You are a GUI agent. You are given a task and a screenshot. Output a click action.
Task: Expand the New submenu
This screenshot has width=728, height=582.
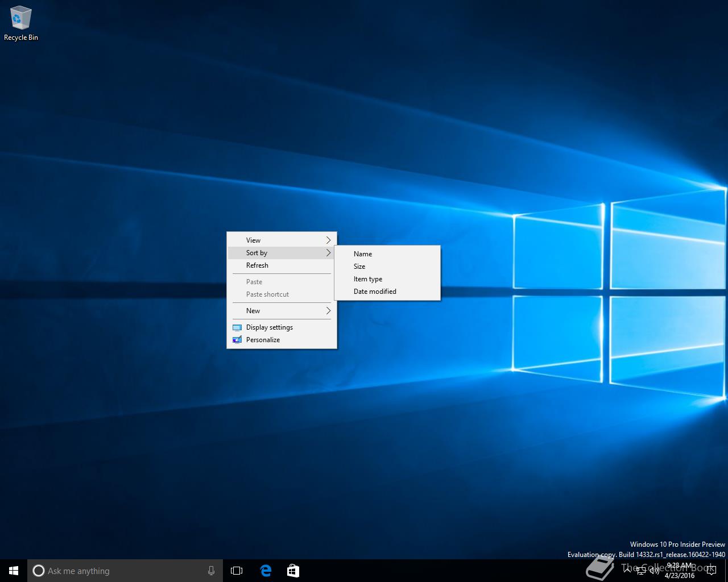tap(282, 311)
